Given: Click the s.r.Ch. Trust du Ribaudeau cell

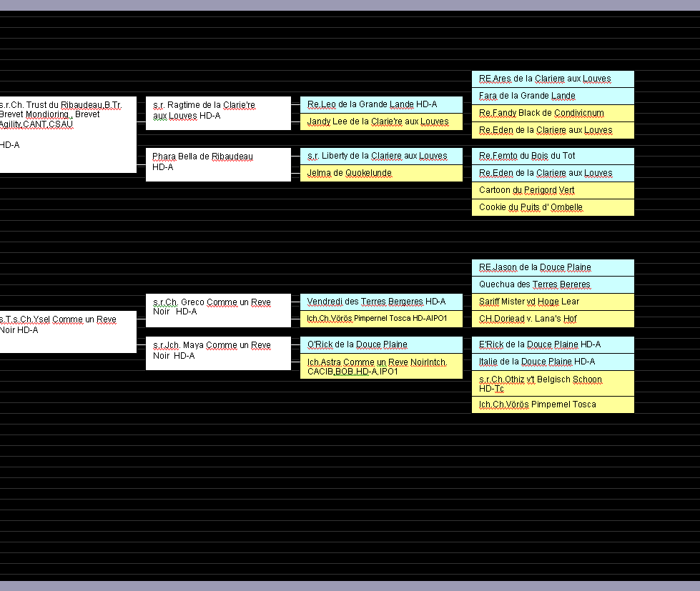Looking at the screenshot, I should coord(67,134).
